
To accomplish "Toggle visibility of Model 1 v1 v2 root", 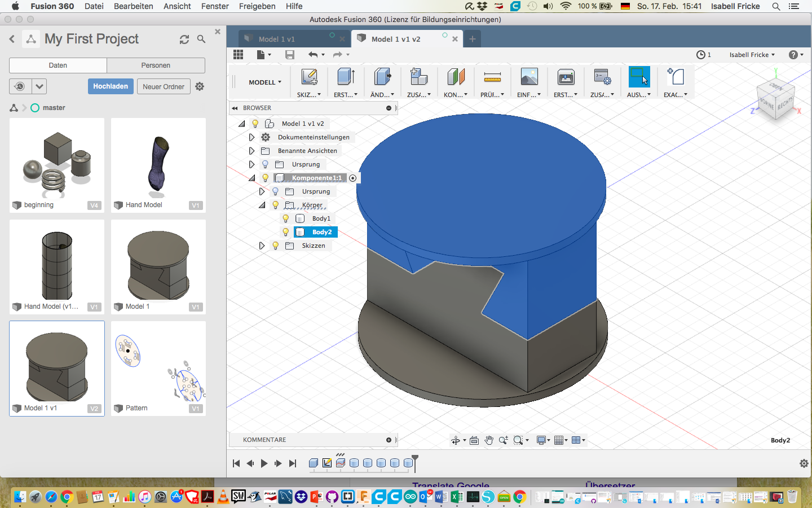I will (x=255, y=124).
